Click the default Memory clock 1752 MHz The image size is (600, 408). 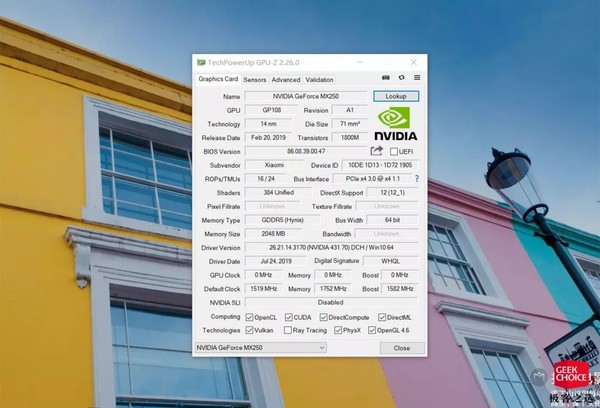point(333,289)
